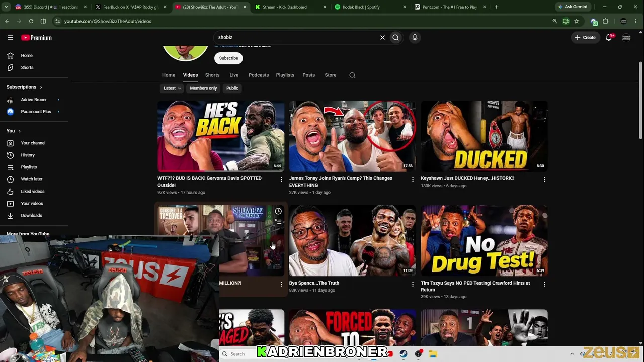Subscribe to the ShowBizz channel
Viewport: 644px width, 362px height.
click(x=228, y=58)
